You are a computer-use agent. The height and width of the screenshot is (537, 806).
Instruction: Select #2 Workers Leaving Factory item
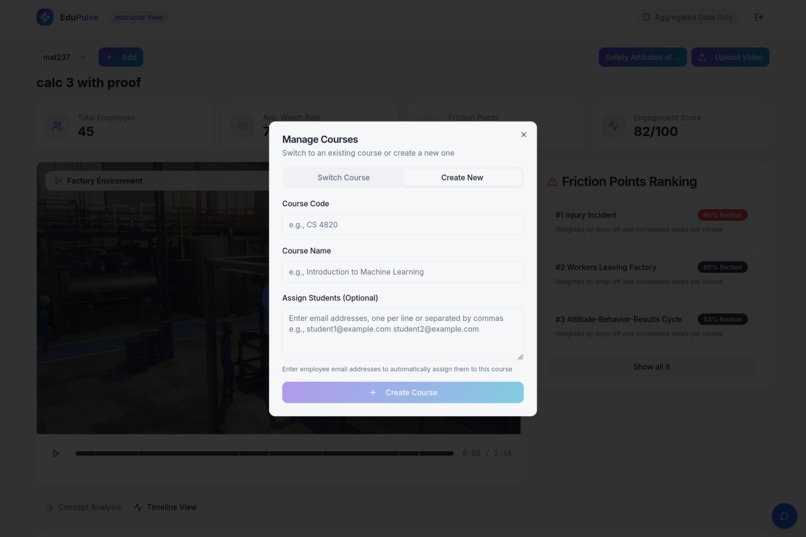pos(651,274)
